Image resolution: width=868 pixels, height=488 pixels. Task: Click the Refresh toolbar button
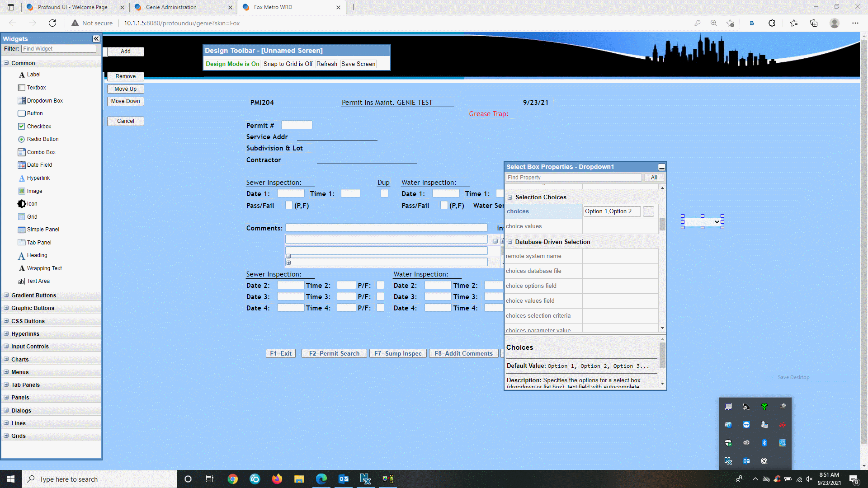coord(327,64)
